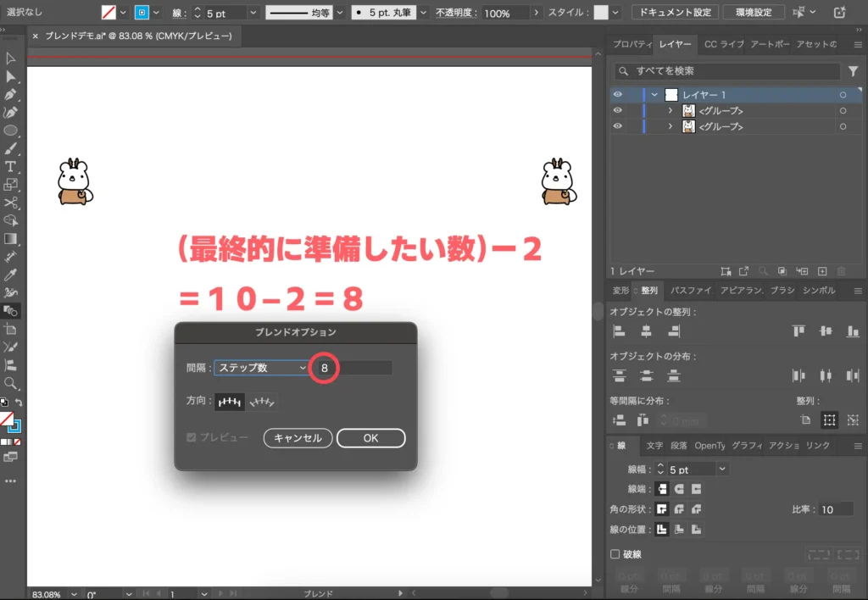Select the Type tool in the toolbar
This screenshot has width=868, height=600.
(11, 167)
